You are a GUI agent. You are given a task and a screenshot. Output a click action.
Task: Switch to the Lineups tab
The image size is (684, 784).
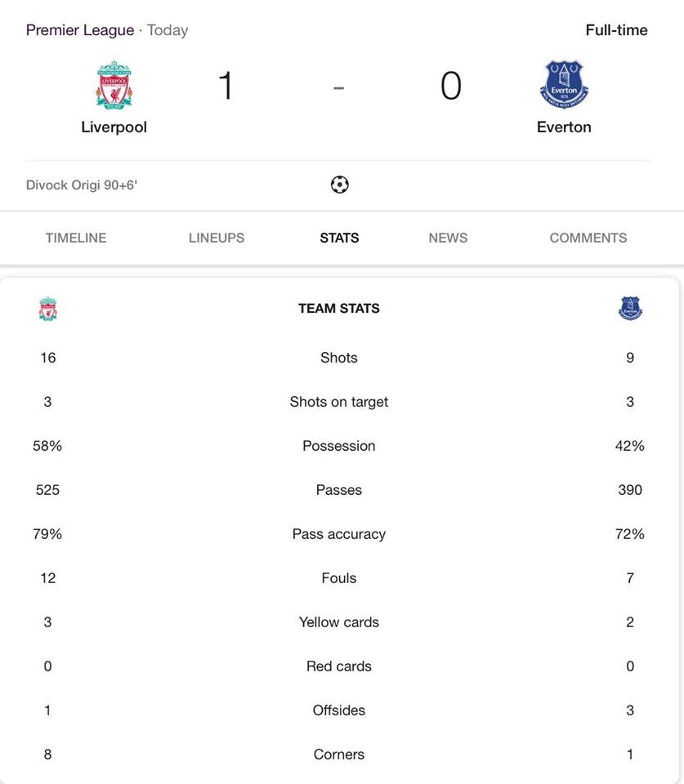click(x=217, y=238)
